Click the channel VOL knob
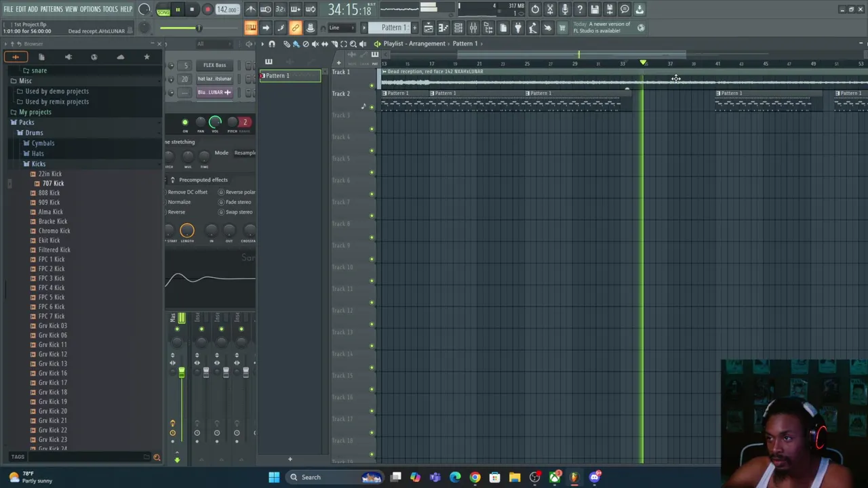The width and height of the screenshot is (868, 488). [x=215, y=122]
